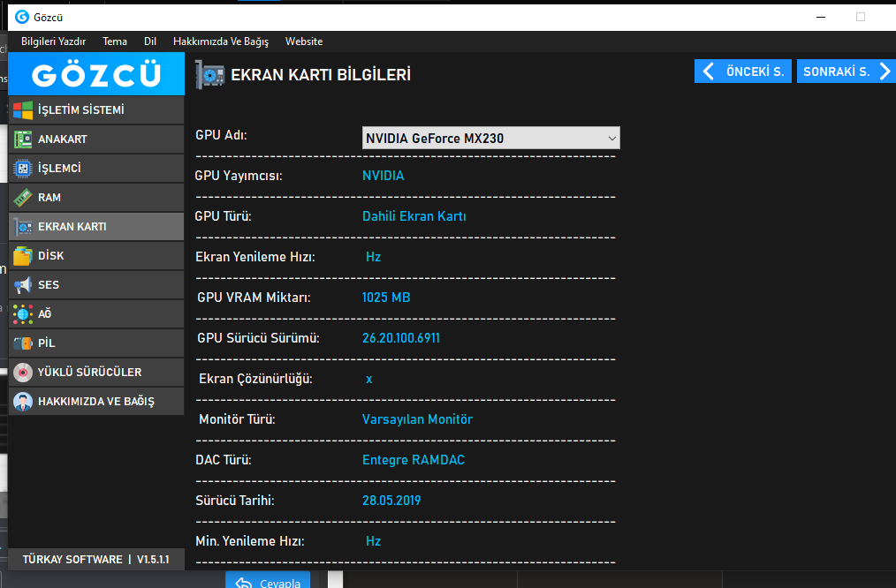Image resolution: width=896 pixels, height=588 pixels.
Task: Click the Sürücü Tarihi label
Action: [x=235, y=501]
